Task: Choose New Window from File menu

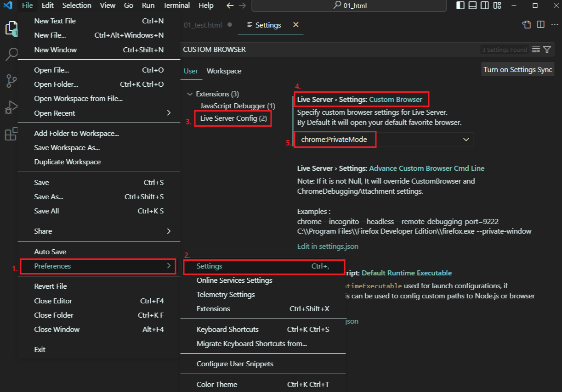Action: click(98, 50)
